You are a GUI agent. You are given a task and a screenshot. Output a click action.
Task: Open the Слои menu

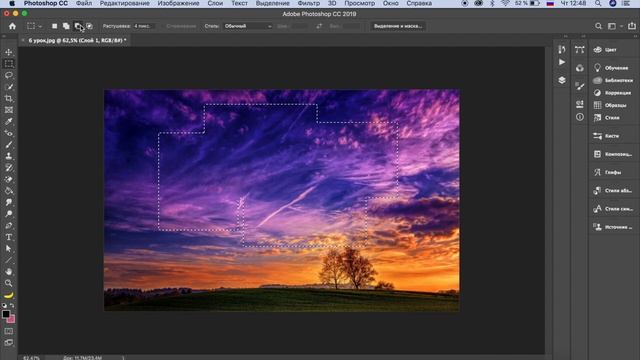215,3
